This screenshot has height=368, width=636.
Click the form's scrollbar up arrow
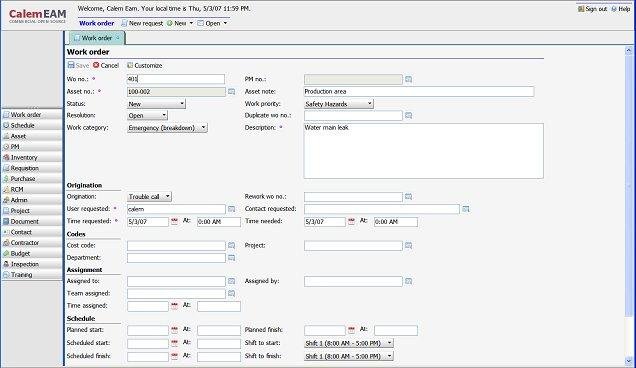[x=629, y=51]
